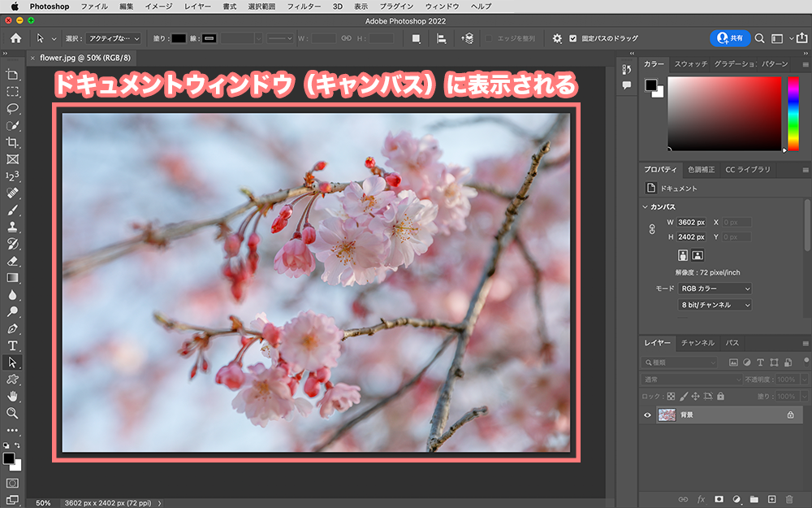Viewport: 812px width, 508px height.
Task: Select the Custom Shape tool
Action: pyautogui.click(x=12, y=380)
